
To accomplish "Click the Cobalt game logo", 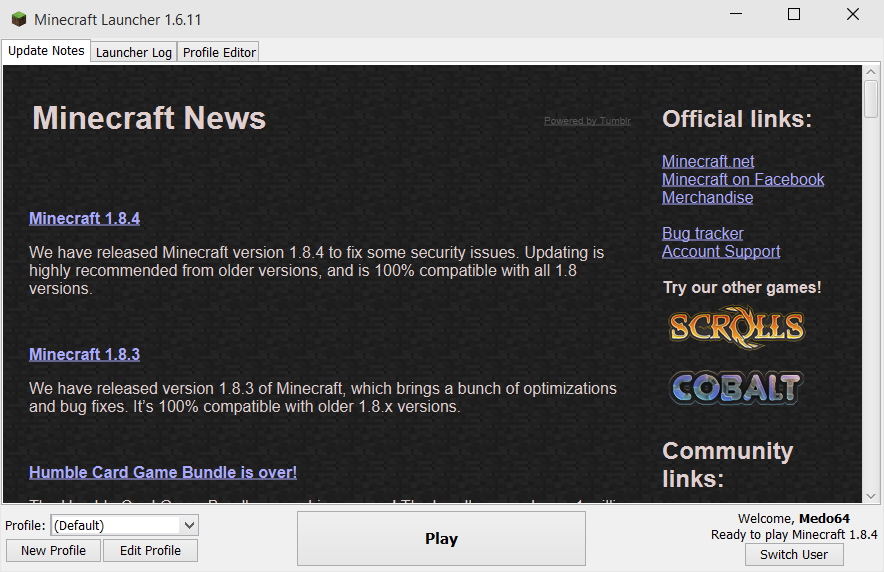I will click(736, 387).
